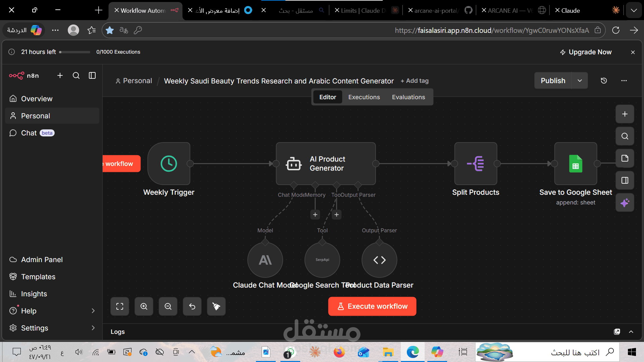
Task: Bookmark this page with the star icon
Action: coord(109,30)
